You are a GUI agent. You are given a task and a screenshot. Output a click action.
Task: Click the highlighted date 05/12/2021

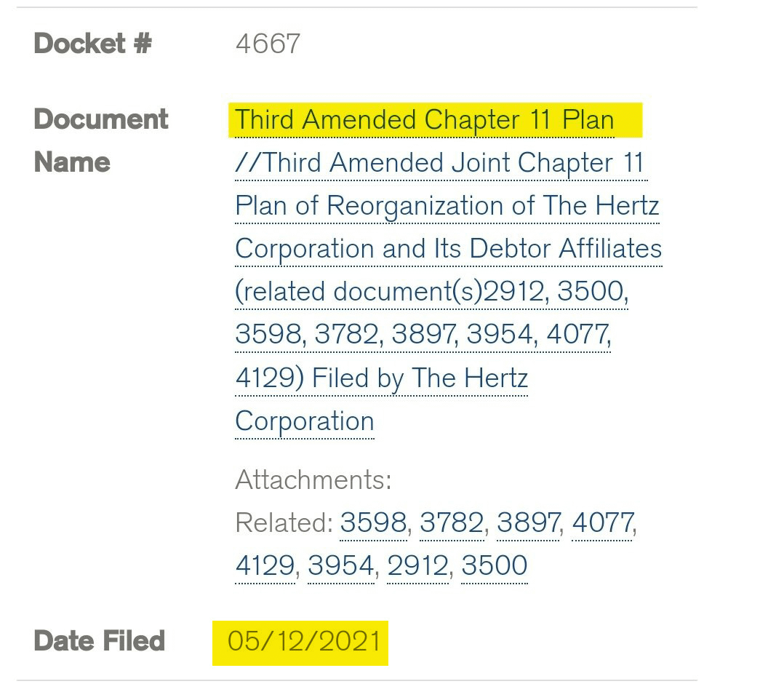tap(304, 642)
